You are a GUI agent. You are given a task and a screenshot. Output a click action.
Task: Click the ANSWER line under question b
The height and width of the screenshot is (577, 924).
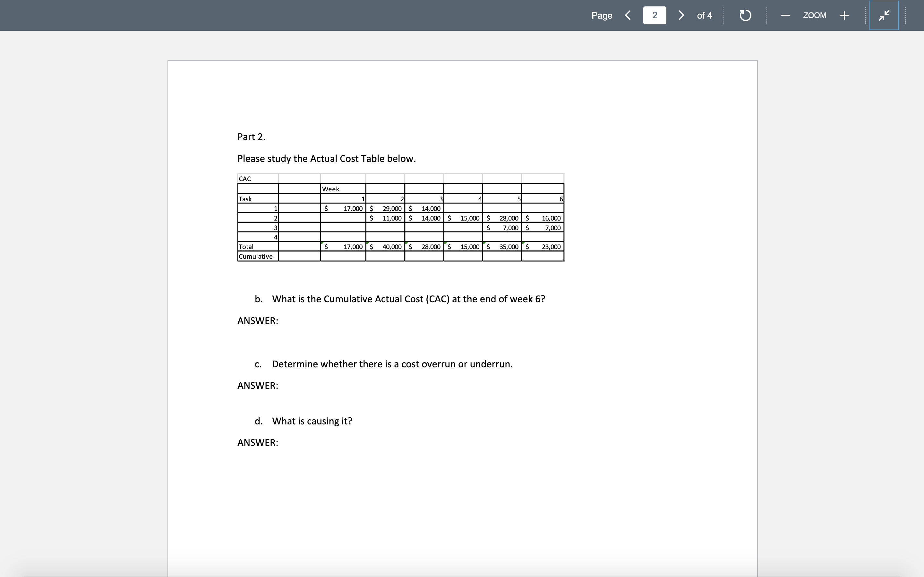coord(258,321)
